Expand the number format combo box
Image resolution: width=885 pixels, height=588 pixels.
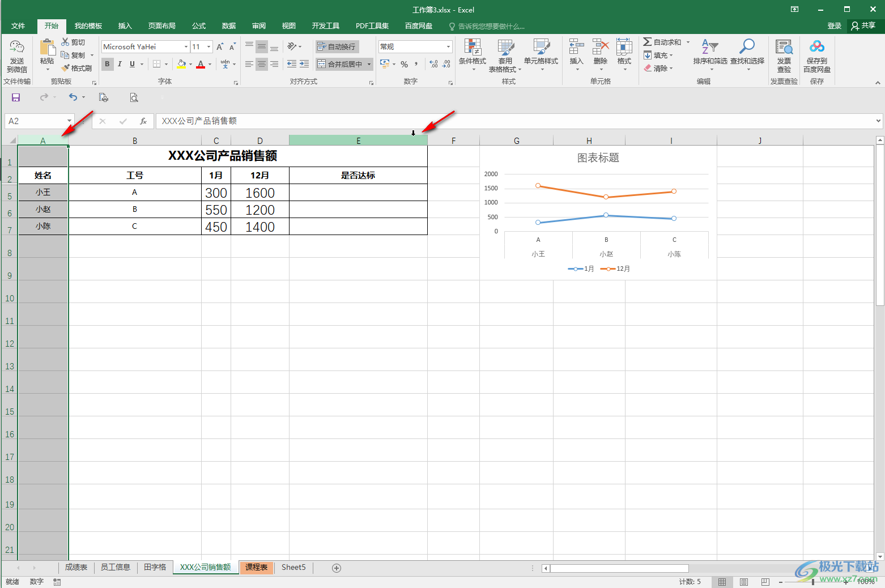pos(448,47)
